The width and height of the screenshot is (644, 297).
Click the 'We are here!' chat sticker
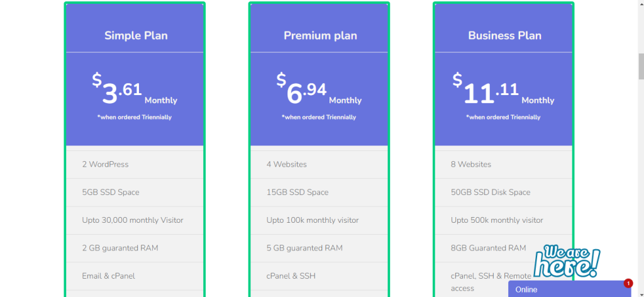(x=566, y=261)
